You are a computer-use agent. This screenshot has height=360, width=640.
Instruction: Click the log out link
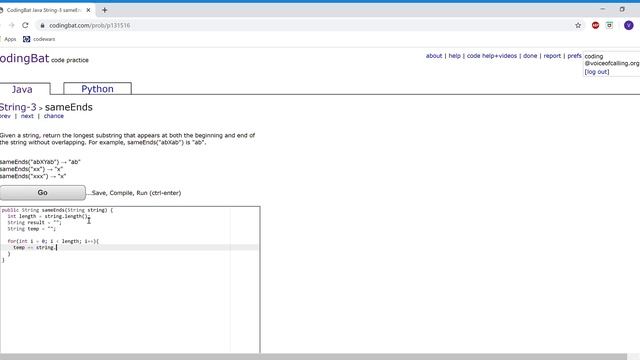click(x=597, y=72)
